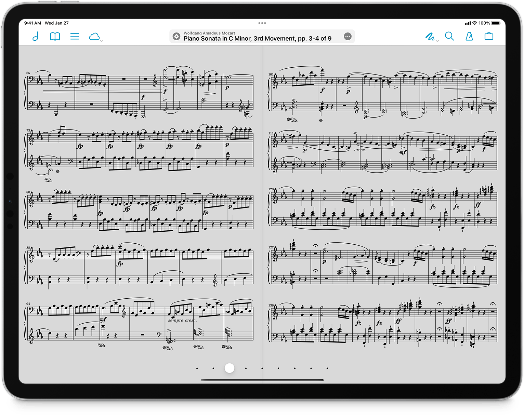Tap the home indicator bar at the bottom
Screen dimensions: 524x420
(262, 380)
